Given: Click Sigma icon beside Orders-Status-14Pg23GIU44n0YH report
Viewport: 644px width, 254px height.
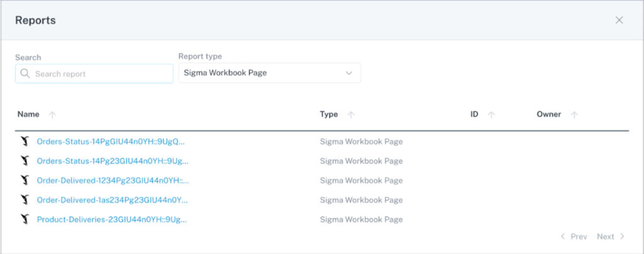Looking at the screenshot, I should pyautogui.click(x=25, y=161).
